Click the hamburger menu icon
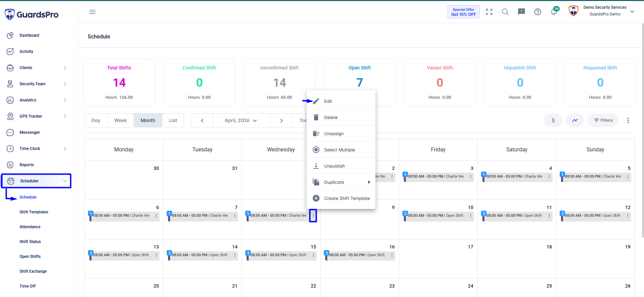The image size is (644, 297). point(92,12)
